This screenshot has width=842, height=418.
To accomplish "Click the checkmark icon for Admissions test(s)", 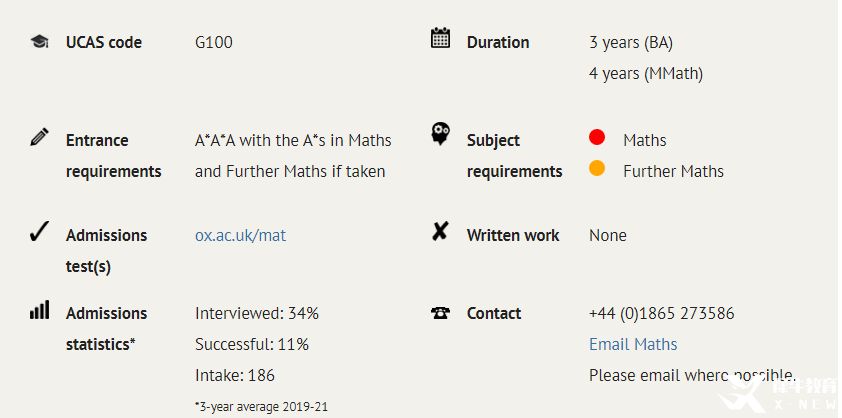I will coord(39,232).
